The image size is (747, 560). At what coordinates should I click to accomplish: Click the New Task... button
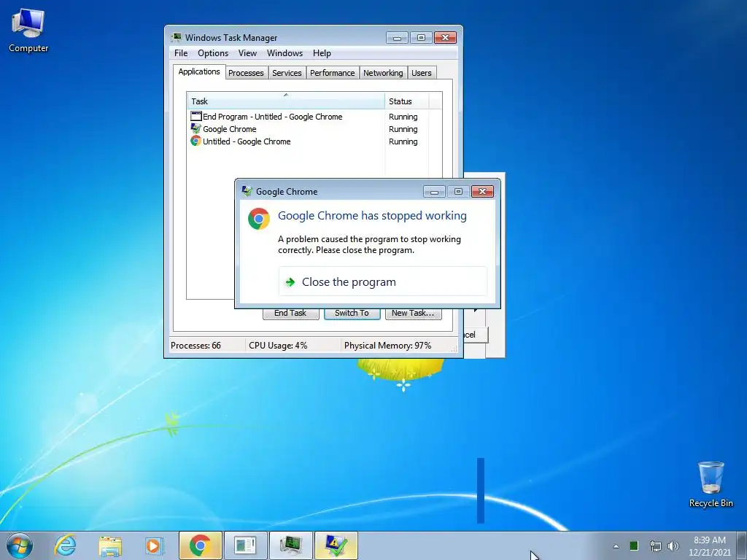(x=413, y=314)
